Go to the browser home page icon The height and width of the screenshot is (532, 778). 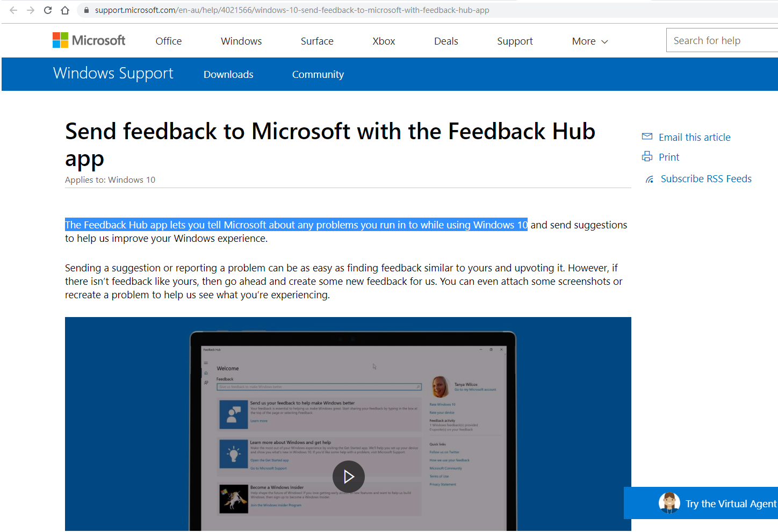tap(65, 10)
